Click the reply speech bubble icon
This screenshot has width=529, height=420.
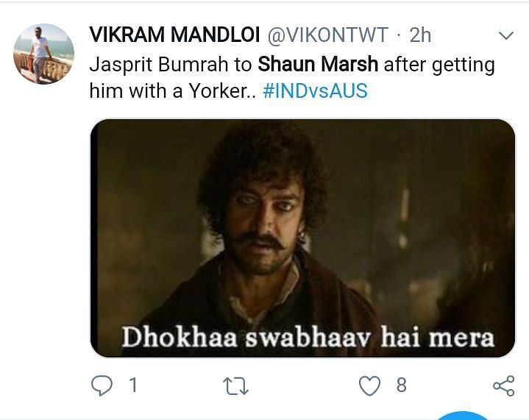(x=102, y=385)
